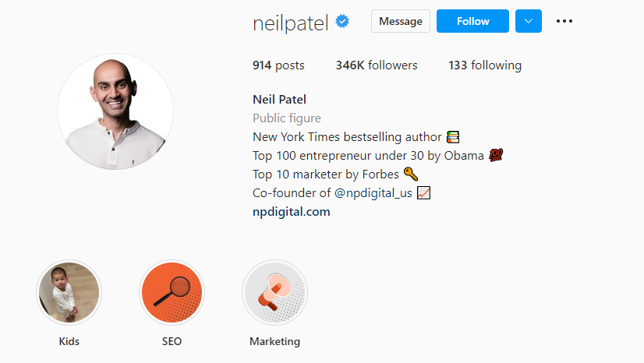The width and height of the screenshot is (644, 363).
Task: Click the Follow button
Action: point(472,21)
